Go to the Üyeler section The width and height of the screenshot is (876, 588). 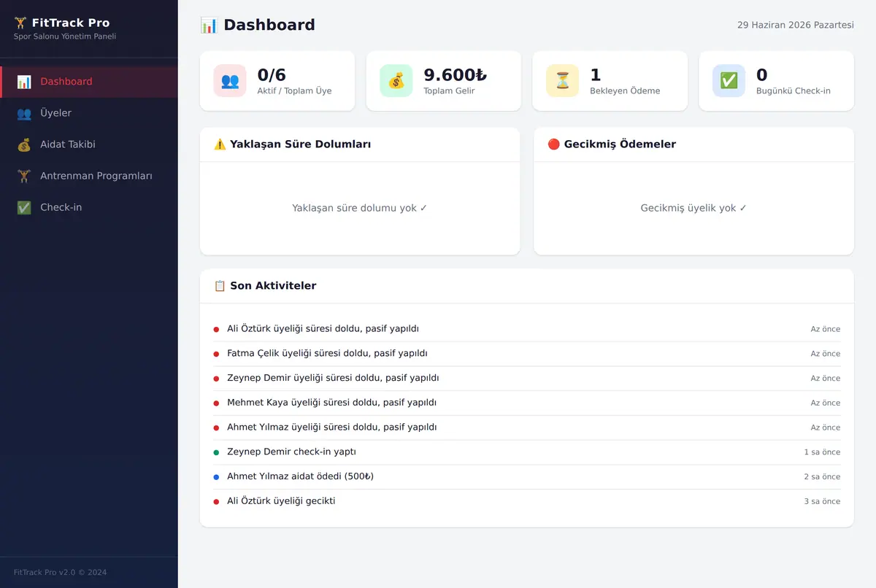pos(89,113)
